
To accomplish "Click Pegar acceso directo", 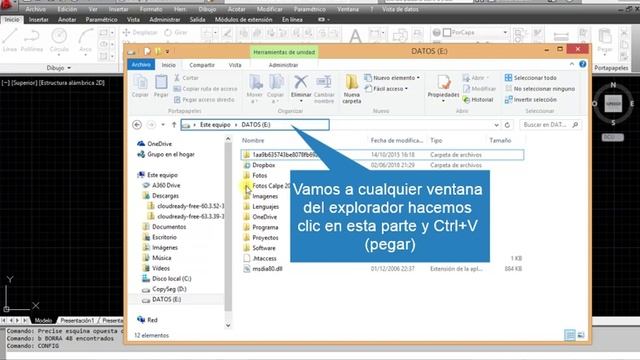I will (204, 100).
